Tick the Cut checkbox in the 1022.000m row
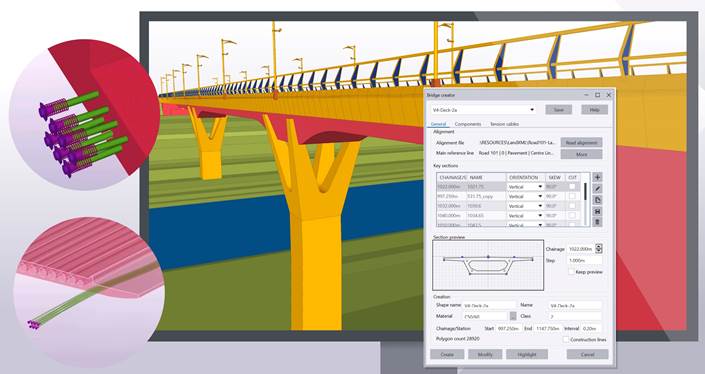Viewport: 705px width, 374px height. (572, 187)
